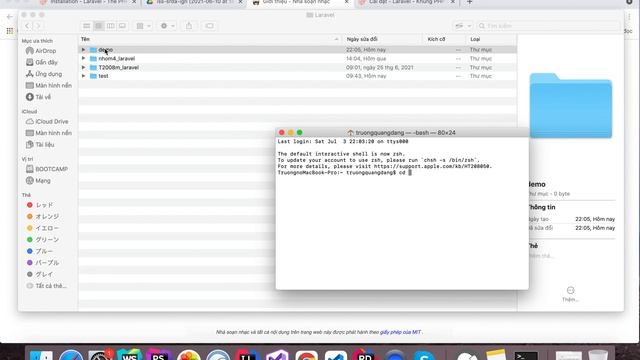This screenshot has width=640, height=360.
Task: Open a new browser tab
Action: (469, 2)
